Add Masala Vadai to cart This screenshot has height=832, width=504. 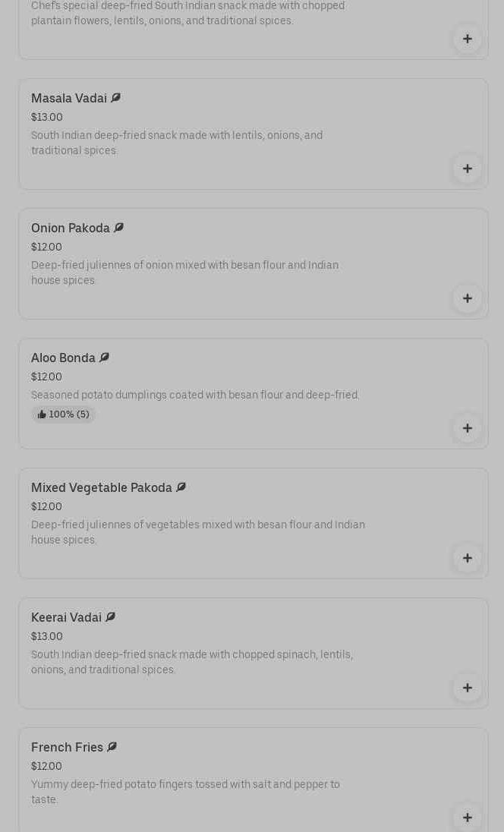click(467, 169)
